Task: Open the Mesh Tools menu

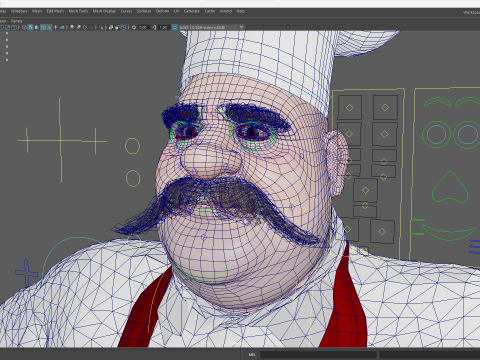Action: (x=78, y=11)
